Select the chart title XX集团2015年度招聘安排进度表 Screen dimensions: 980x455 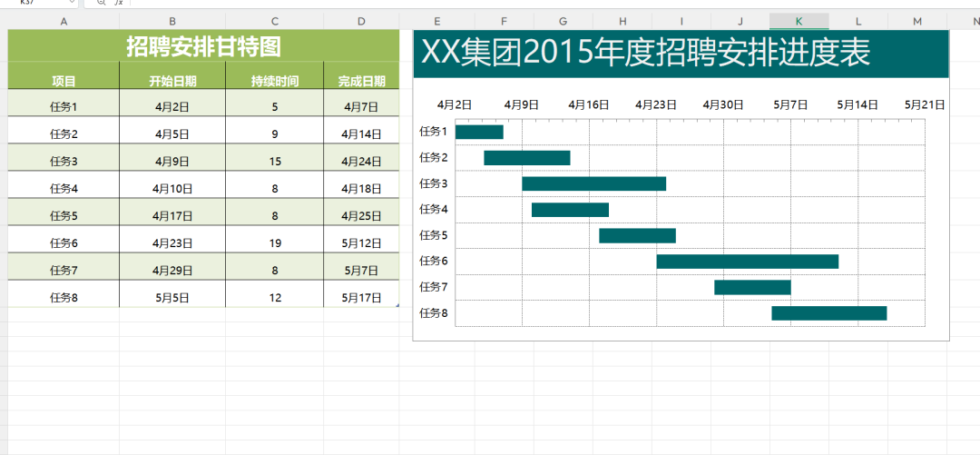(x=644, y=54)
